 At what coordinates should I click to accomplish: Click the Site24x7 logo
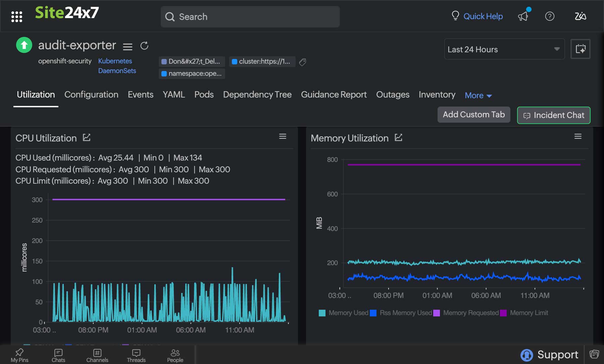coord(67,13)
